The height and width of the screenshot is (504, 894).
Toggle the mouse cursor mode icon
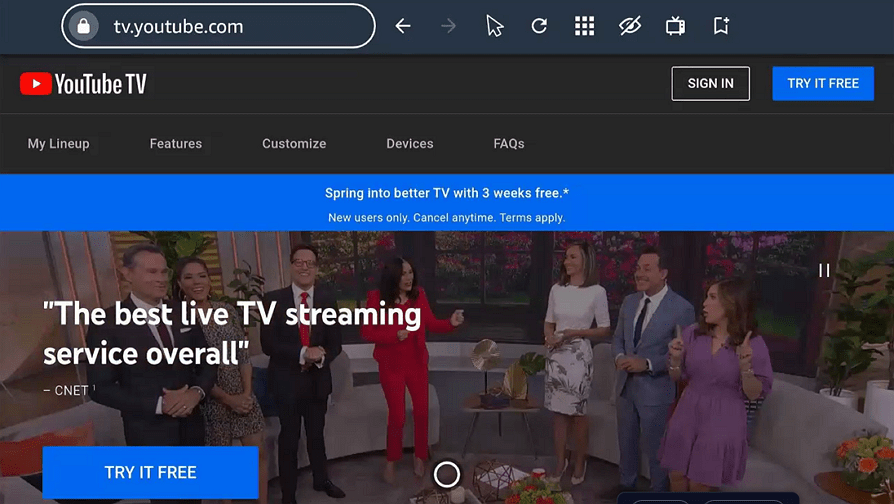(494, 26)
